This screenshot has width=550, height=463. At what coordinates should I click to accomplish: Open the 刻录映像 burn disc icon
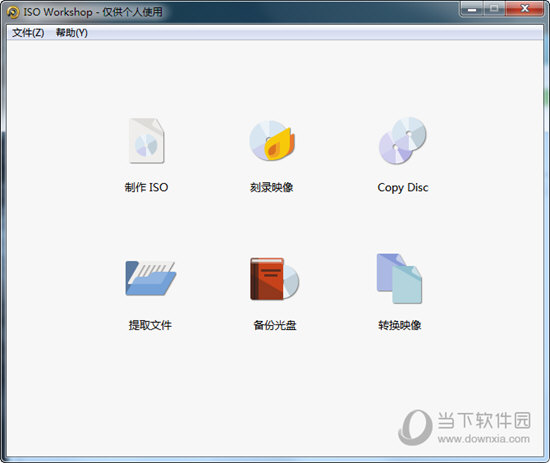[272, 141]
